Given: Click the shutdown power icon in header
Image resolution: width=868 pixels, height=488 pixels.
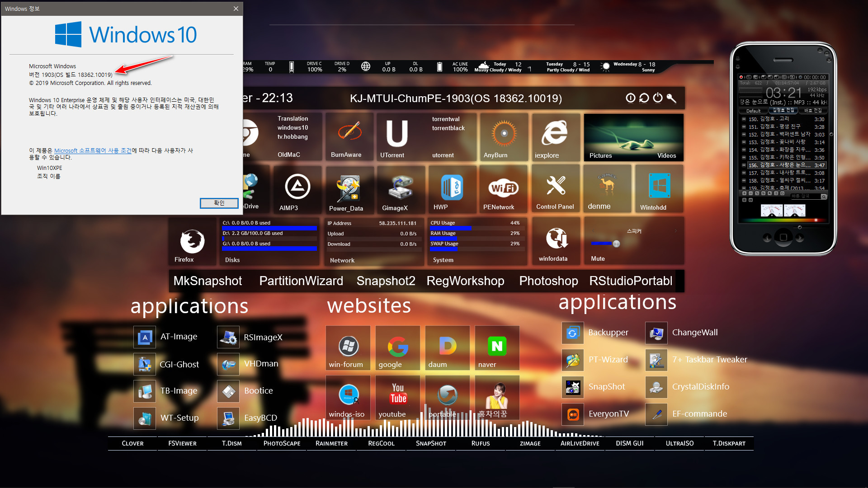Looking at the screenshot, I should (x=658, y=98).
